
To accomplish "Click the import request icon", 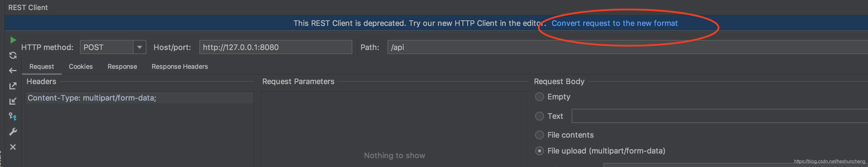I will coord(13,101).
